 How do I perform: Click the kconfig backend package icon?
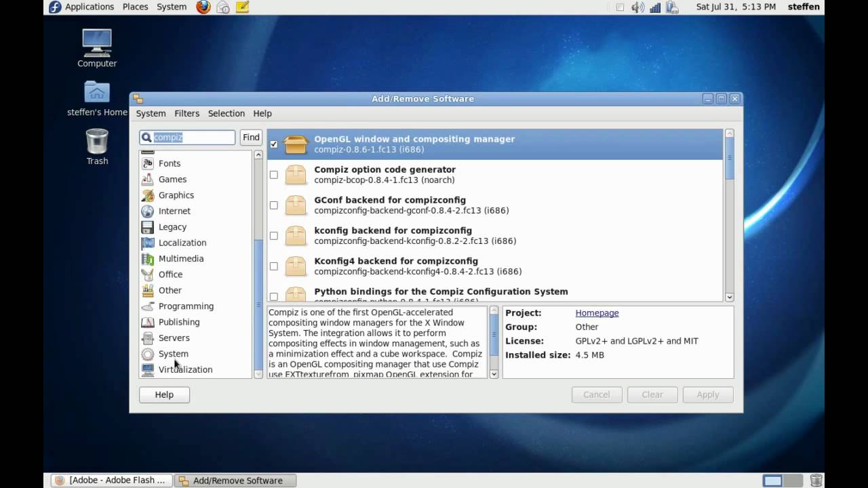296,235
